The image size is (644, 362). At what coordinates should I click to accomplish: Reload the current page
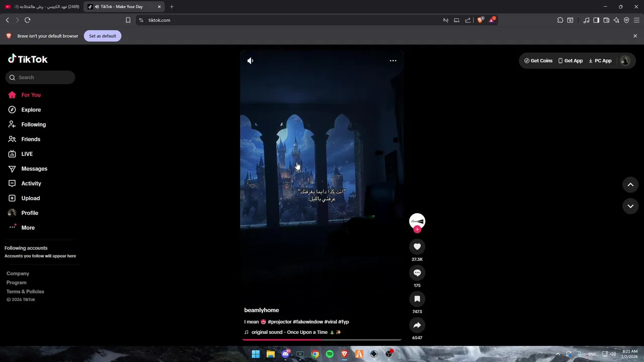(27, 20)
